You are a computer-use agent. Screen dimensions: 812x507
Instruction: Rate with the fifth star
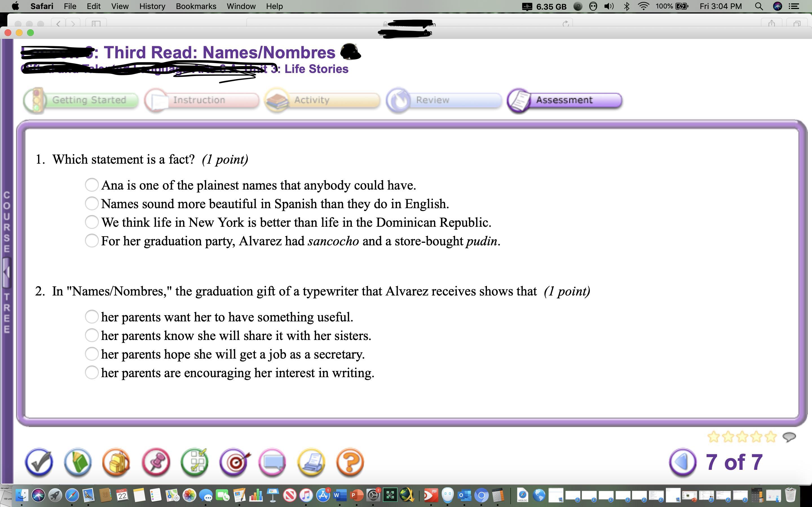pyautogui.click(x=771, y=437)
